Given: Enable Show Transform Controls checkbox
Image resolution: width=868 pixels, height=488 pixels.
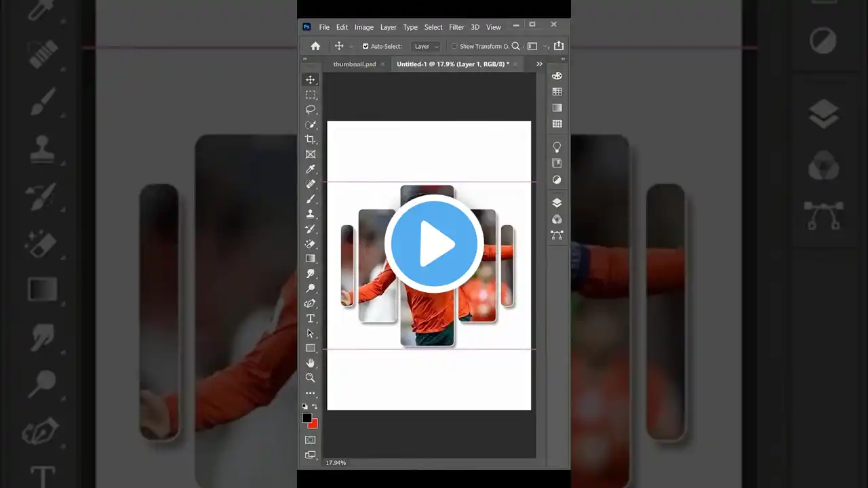Looking at the screenshot, I should pyautogui.click(x=454, y=46).
